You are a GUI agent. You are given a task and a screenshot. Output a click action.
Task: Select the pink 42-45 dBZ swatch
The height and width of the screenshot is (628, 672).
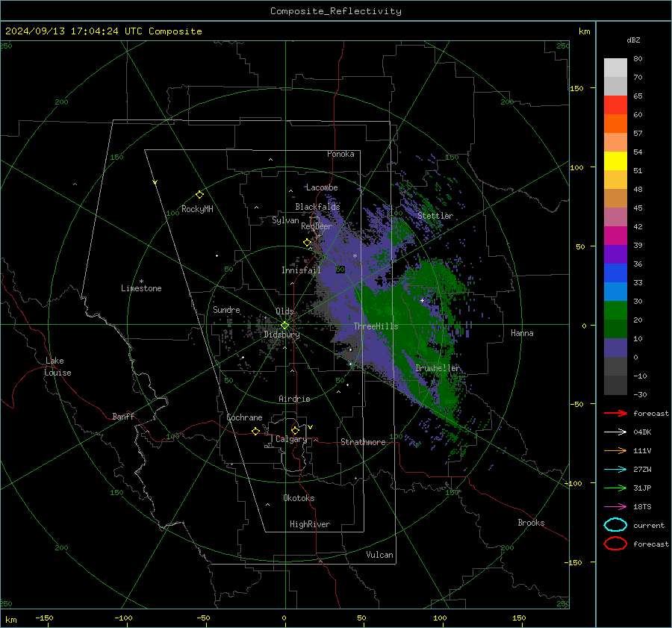615,217
